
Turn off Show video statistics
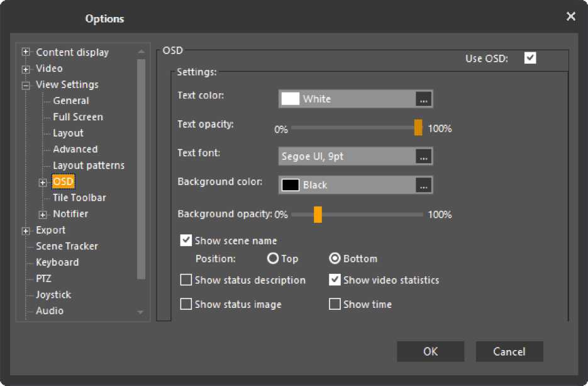click(x=335, y=280)
